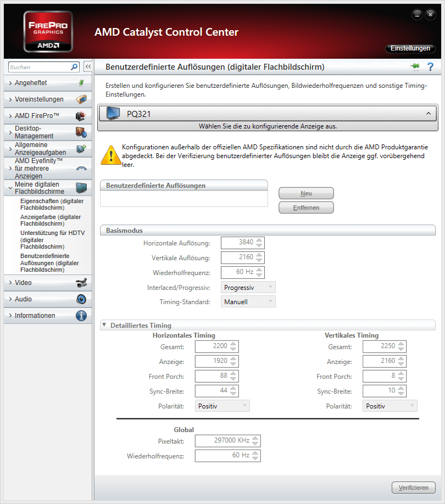The image size is (445, 504).
Task: Click the Desktop-Management sidebar icon
Action: click(81, 132)
